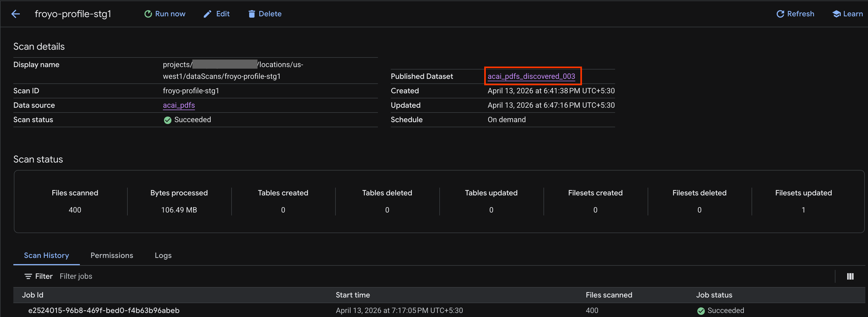This screenshot has height=317, width=868.
Task: Open the column display options icon
Action: (850, 276)
